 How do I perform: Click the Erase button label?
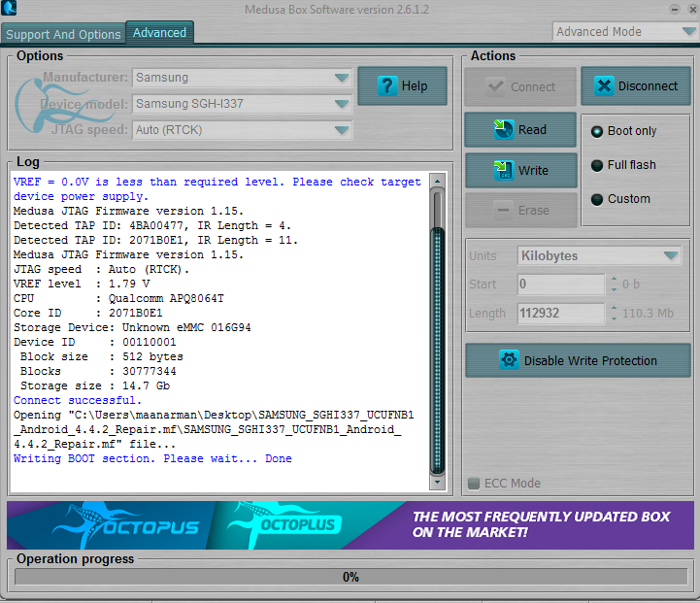click(533, 210)
